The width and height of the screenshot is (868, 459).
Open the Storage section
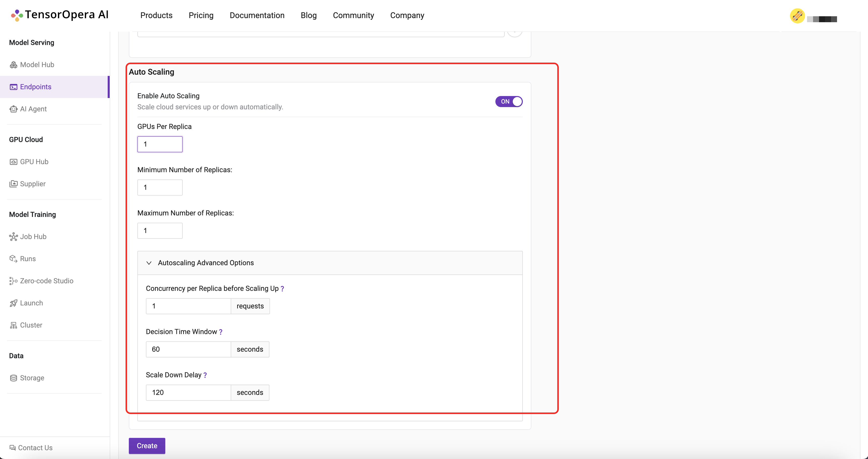tap(31, 378)
